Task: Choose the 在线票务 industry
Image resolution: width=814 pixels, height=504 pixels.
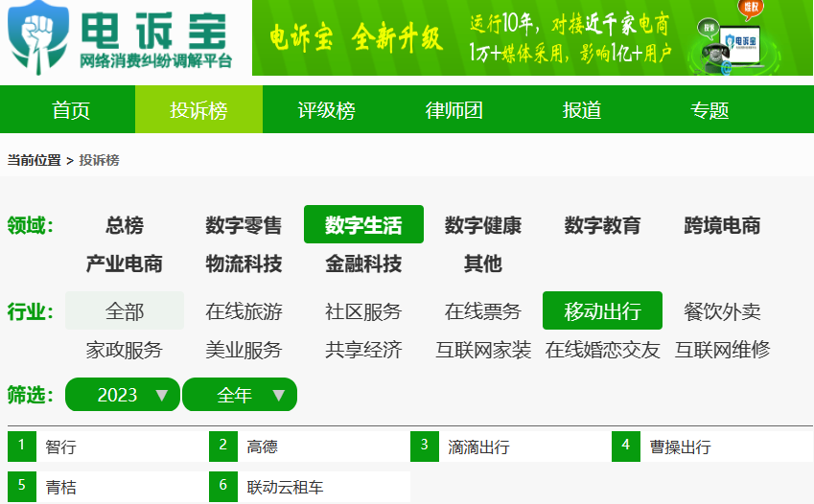Action: click(483, 310)
